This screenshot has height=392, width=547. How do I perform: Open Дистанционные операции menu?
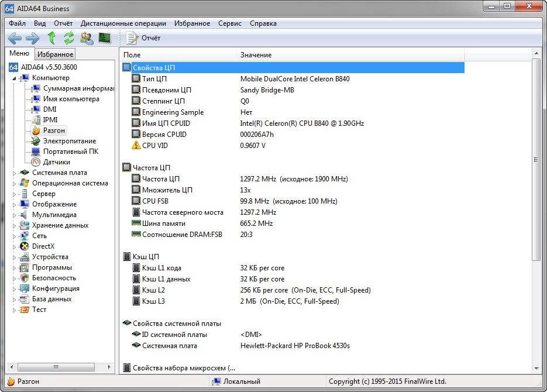(x=123, y=23)
